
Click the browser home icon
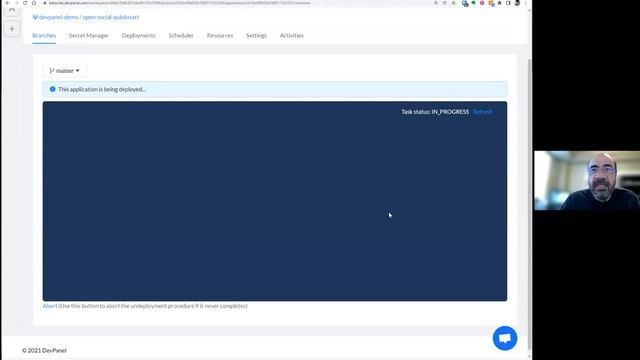coord(34,3)
